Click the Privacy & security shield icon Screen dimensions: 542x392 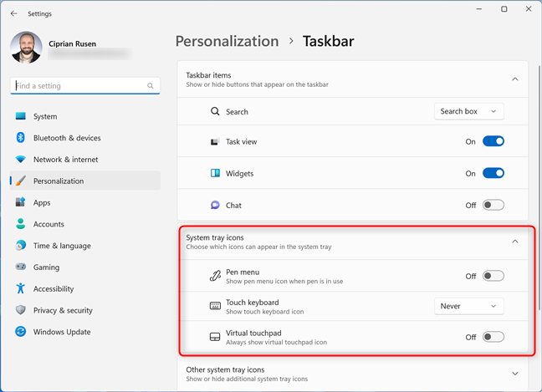(x=21, y=310)
